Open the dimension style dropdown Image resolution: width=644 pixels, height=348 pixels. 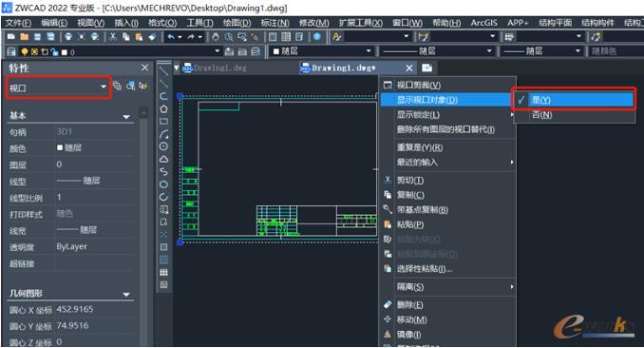click(464, 37)
